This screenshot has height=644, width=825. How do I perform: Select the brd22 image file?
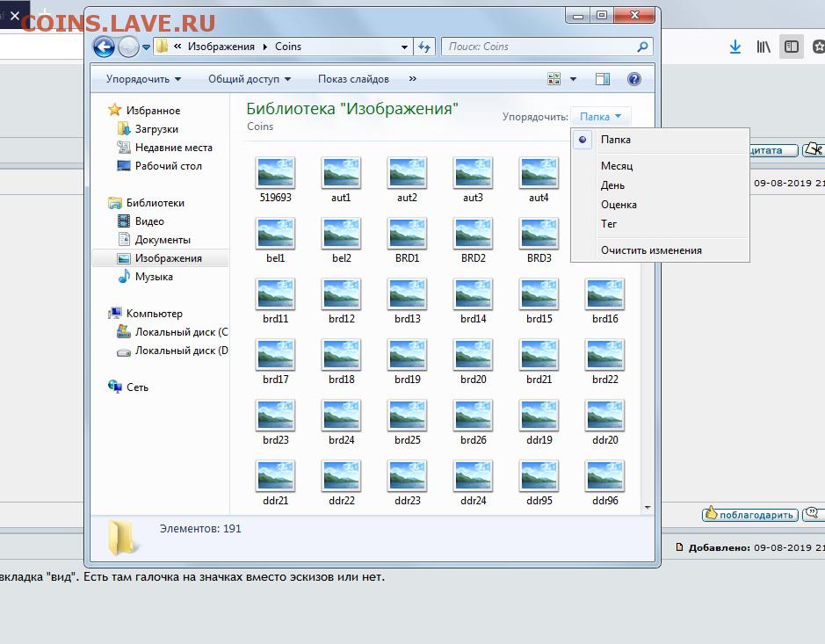pyautogui.click(x=605, y=361)
